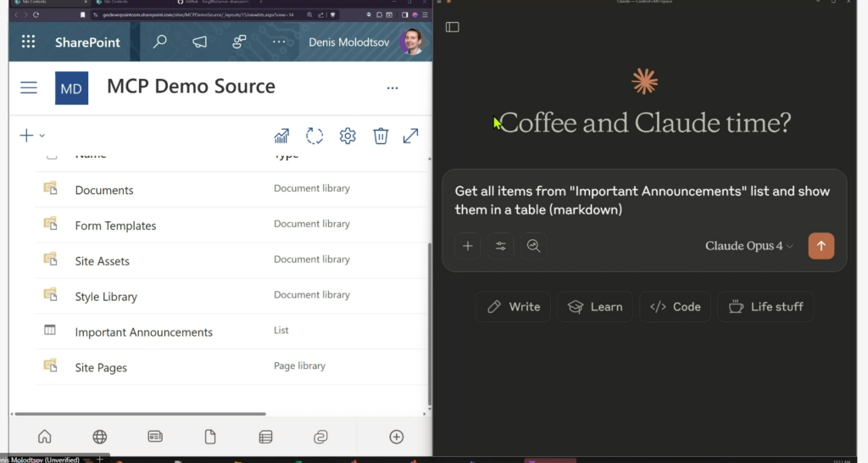
Task: Open site settings gear icon
Action: pyautogui.click(x=348, y=136)
